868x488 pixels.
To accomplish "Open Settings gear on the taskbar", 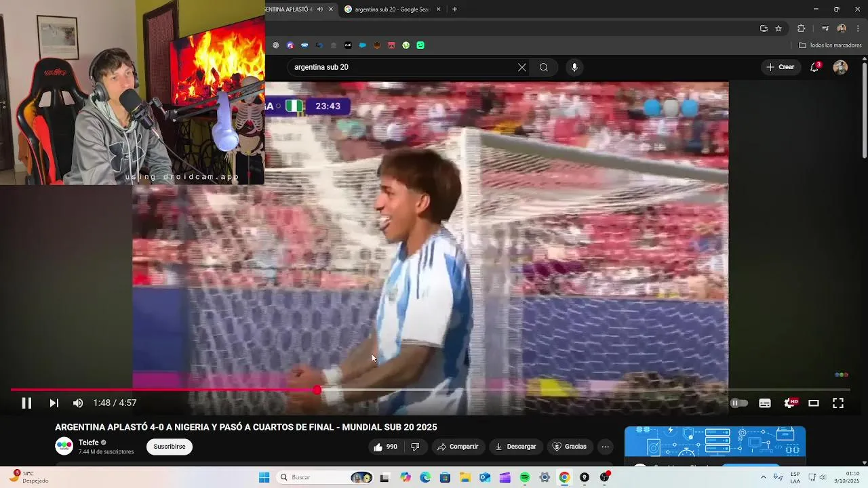I will tap(545, 477).
